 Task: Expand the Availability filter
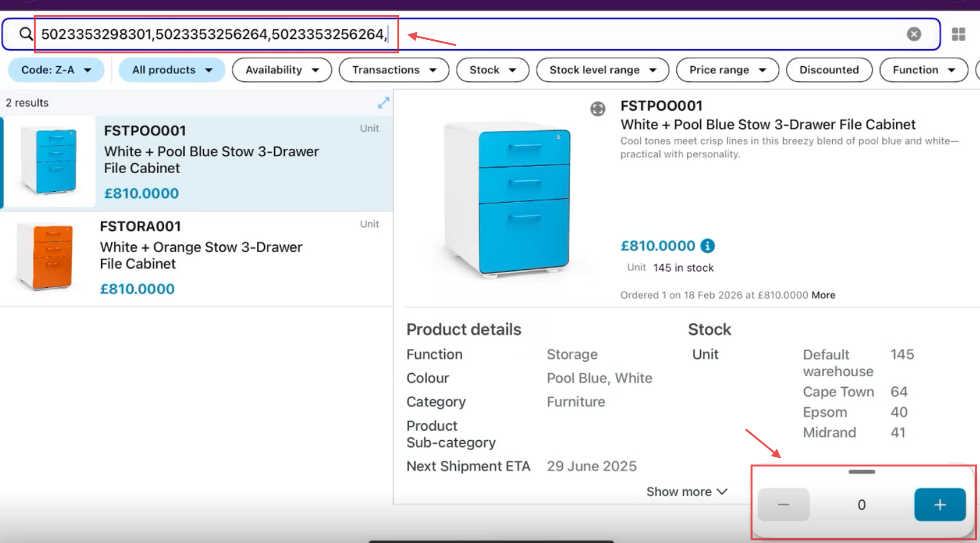pyautogui.click(x=282, y=70)
